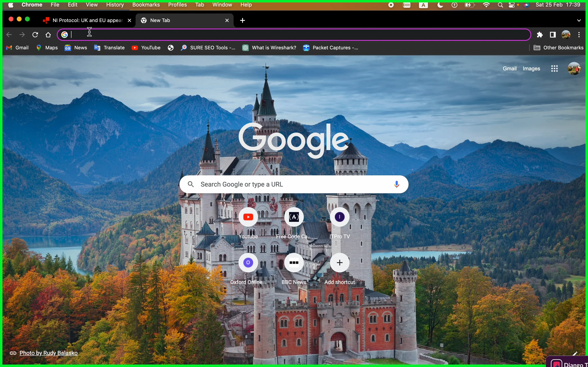Click the customize Chrome pencil icon
The height and width of the screenshot is (367, 588).
click(575, 353)
